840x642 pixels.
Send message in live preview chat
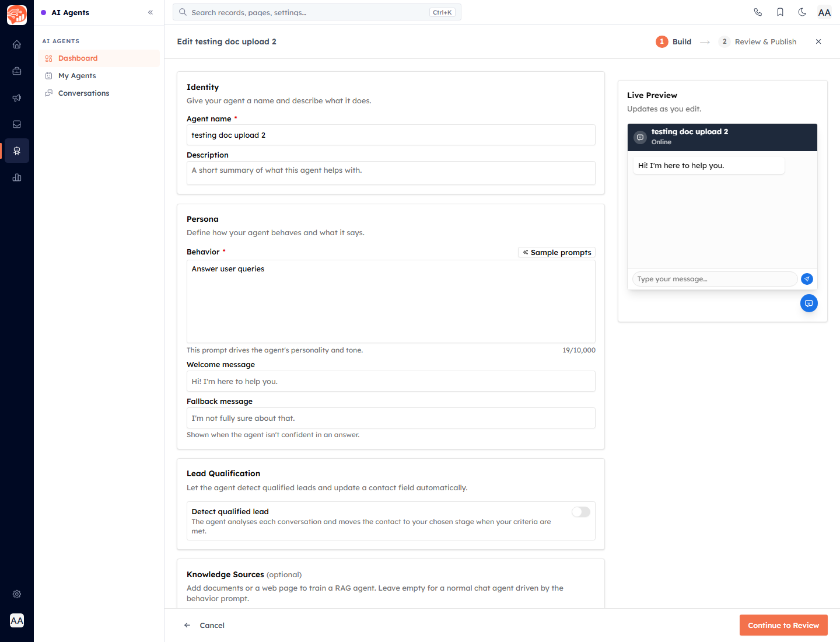click(x=807, y=279)
